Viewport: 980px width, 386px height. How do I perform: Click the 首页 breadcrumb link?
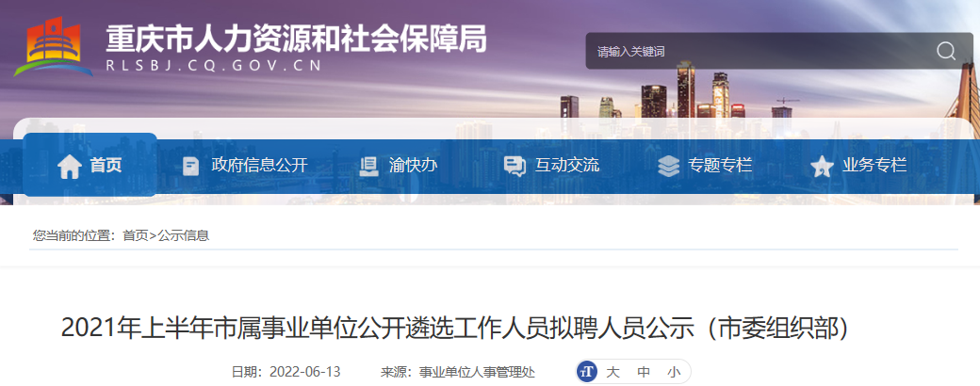pyautogui.click(x=136, y=235)
